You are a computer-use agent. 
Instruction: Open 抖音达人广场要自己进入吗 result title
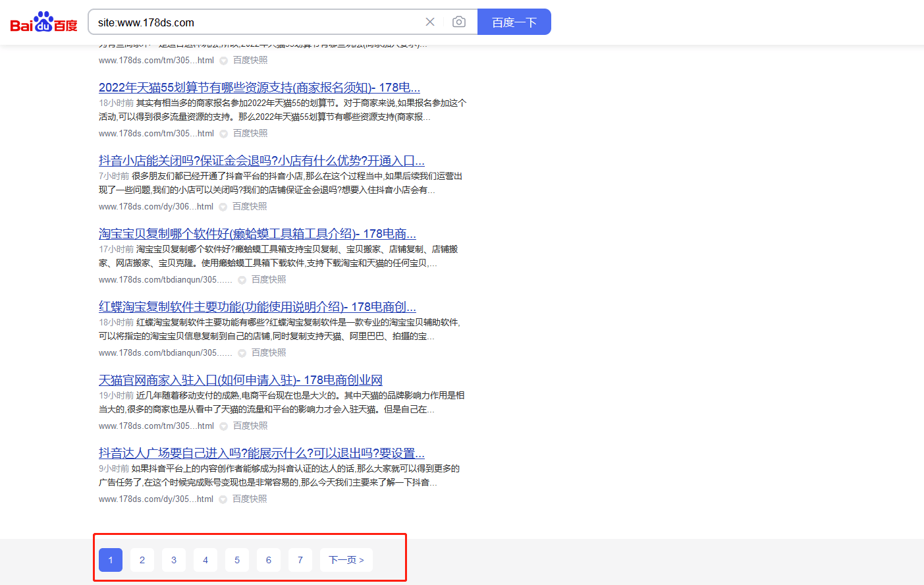point(261,453)
